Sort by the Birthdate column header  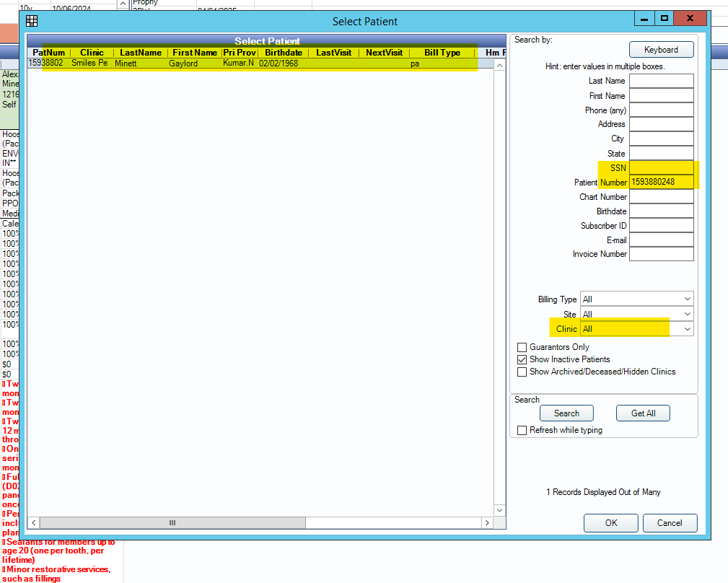(284, 53)
